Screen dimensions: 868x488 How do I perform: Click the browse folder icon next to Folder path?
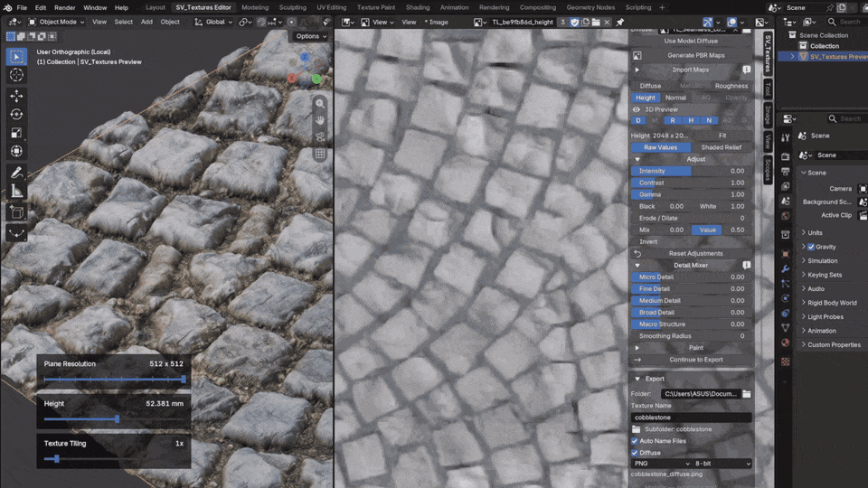[747, 394]
